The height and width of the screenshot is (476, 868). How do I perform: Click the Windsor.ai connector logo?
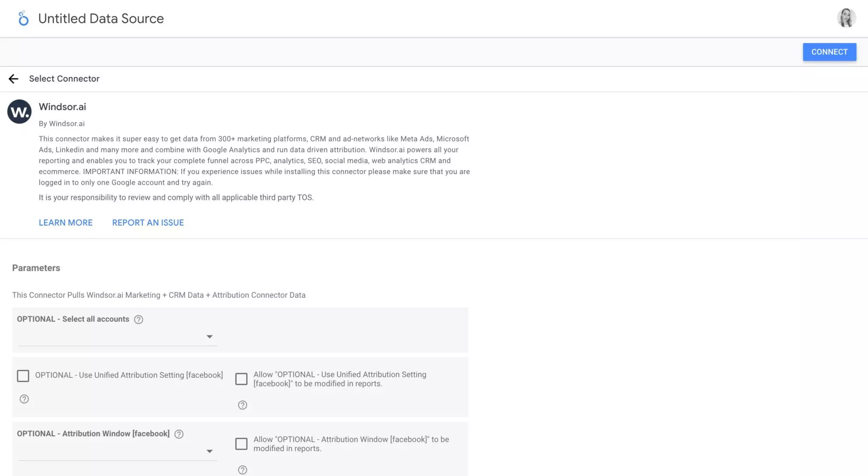pyautogui.click(x=19, y=112)
